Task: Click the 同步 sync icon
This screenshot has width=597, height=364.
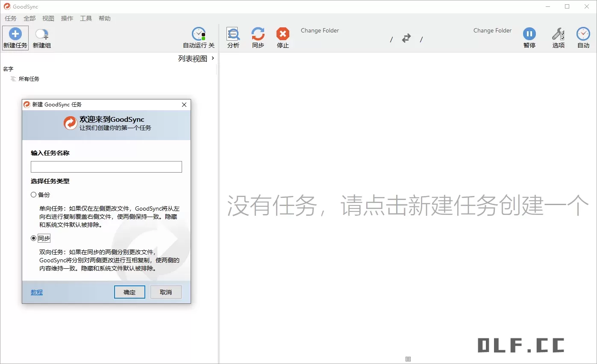Action: coord(258,38)
